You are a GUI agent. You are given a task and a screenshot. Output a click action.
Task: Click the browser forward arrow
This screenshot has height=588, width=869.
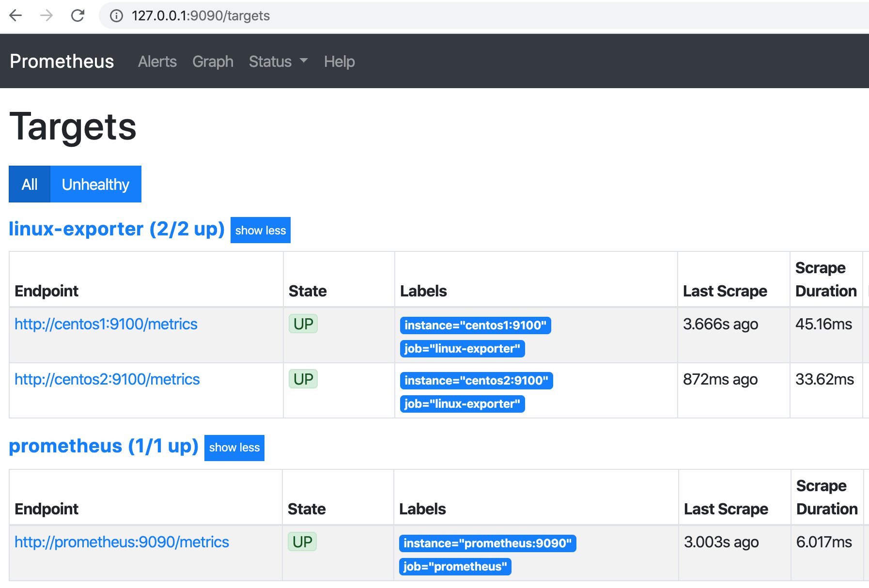(47, 15)
